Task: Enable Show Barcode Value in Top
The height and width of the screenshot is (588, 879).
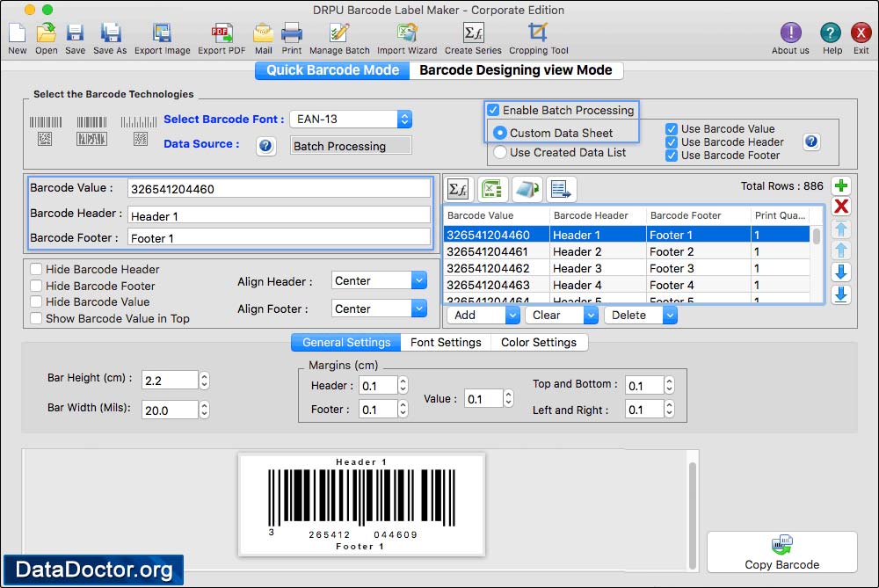Action: point(36,318)
